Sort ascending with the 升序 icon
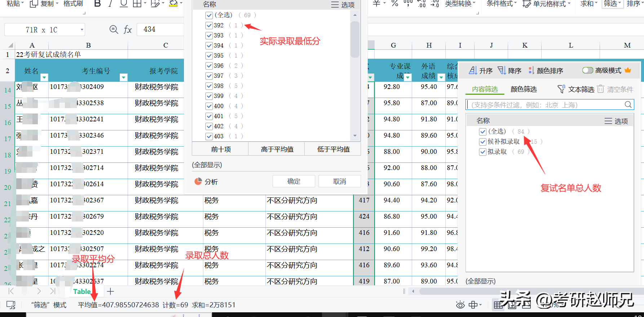 click(x=480, y=71)
